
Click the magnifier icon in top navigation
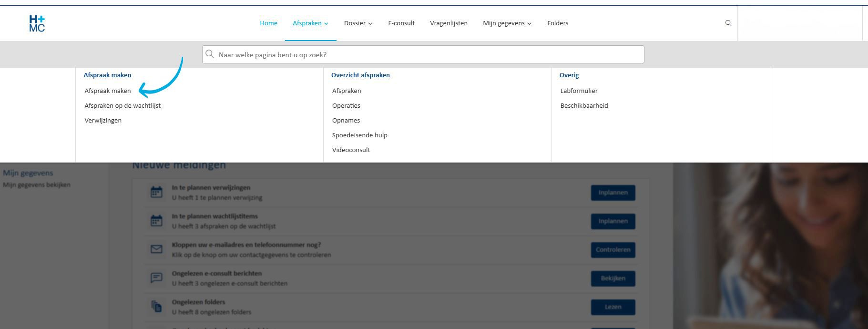coord(728,23)
